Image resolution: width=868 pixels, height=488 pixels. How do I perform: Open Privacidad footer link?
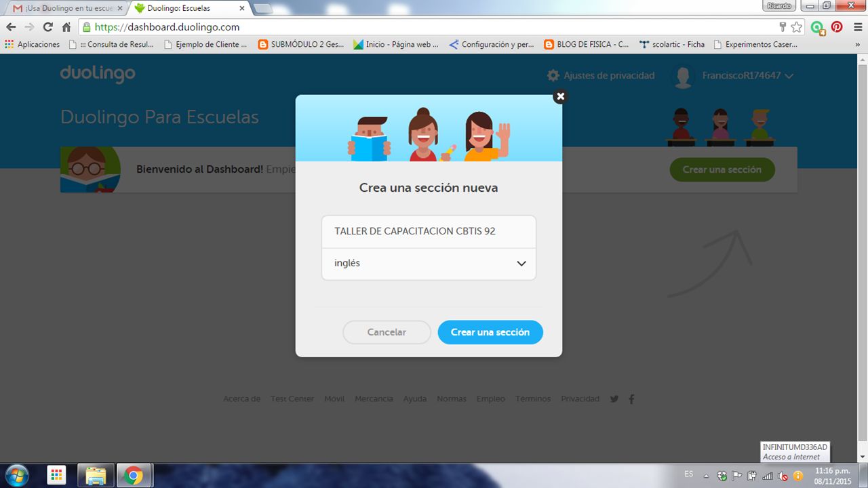[x=580, y=399]
